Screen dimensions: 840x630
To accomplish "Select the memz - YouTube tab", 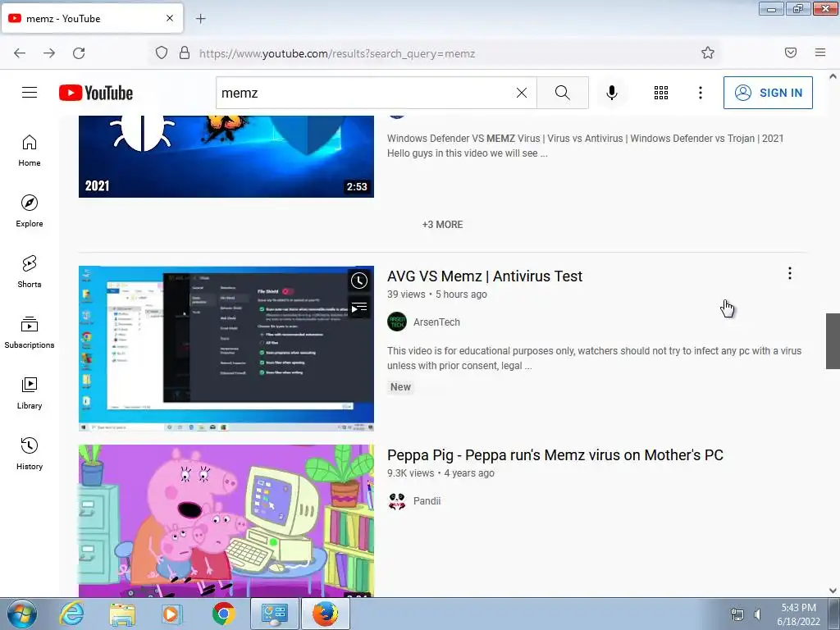I will pos(92,18).
